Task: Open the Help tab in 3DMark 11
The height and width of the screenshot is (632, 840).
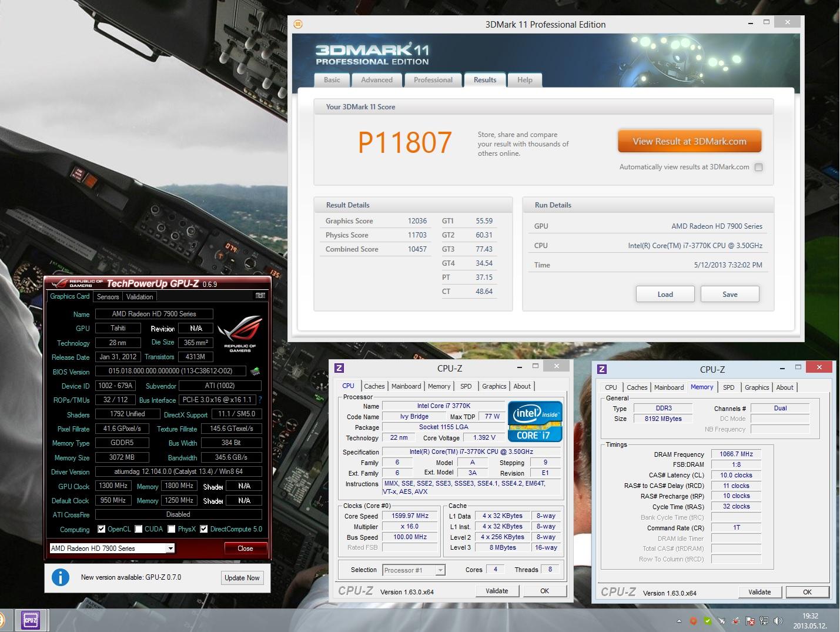Action: (525, 80)
